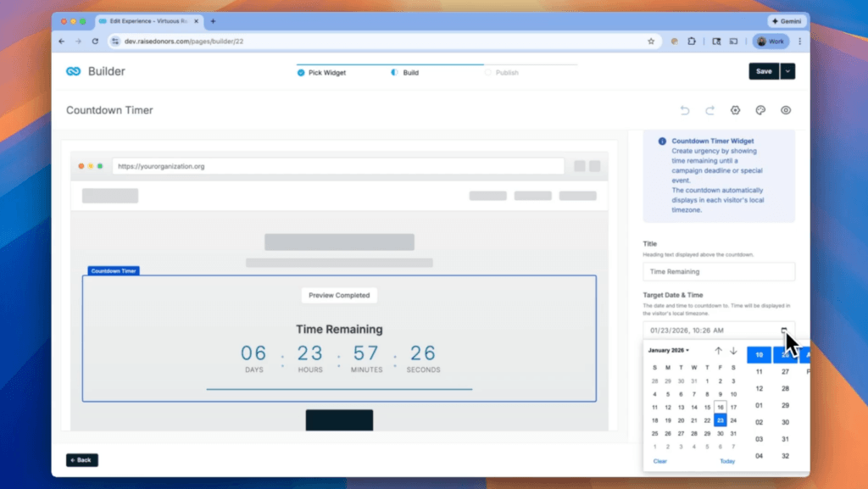This screenshot has width=868, height=489.
Task: Click the screen search icon in toolbar
Action: coord(716,41)
